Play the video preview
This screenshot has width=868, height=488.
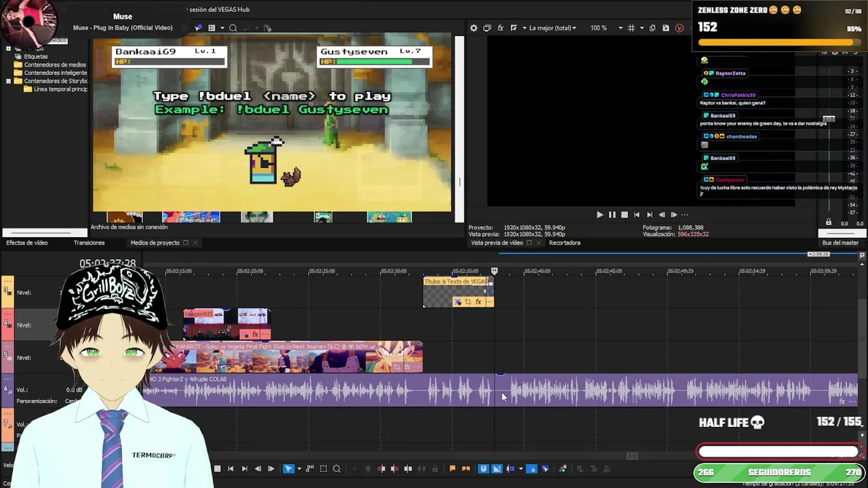point(599,215)
